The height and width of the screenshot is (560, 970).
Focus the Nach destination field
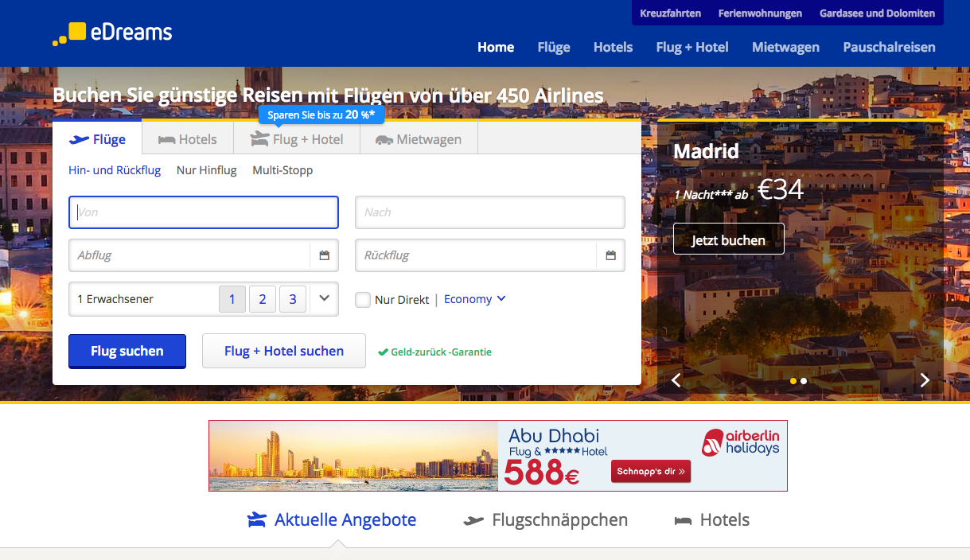pyautogui.click(x=490, y=212)
